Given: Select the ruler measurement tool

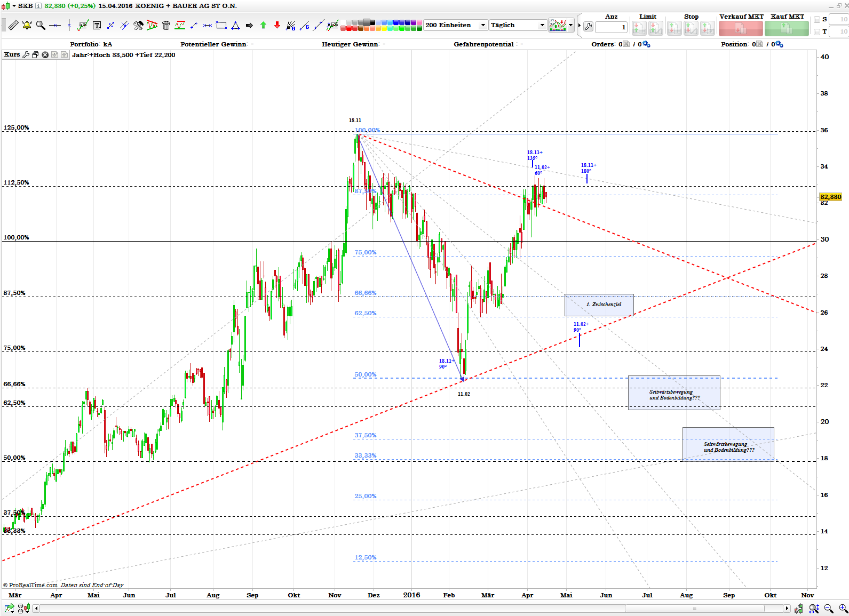Looking at the screenshot, I should [x=13, y=25].
